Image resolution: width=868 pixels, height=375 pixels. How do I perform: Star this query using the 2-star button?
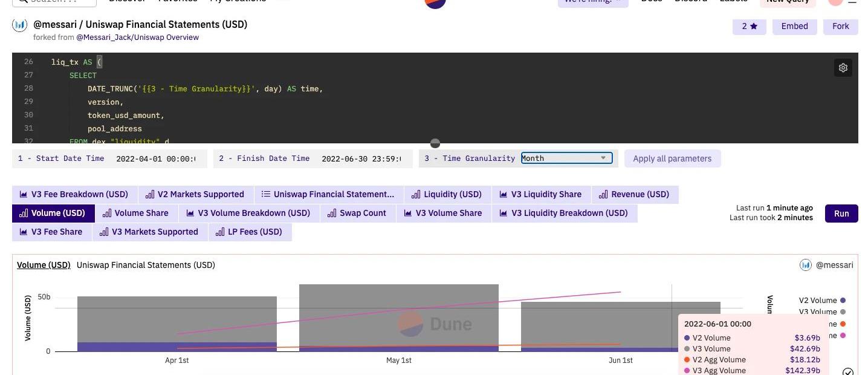[x=750, y=26]
